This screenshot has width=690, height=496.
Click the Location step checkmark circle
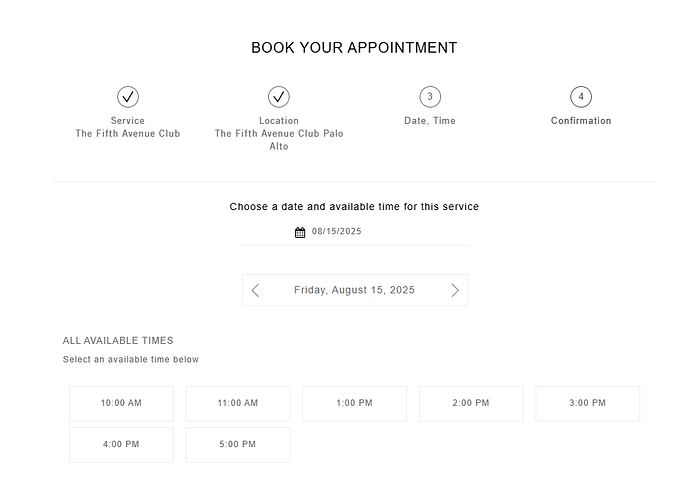click(279, 97)
